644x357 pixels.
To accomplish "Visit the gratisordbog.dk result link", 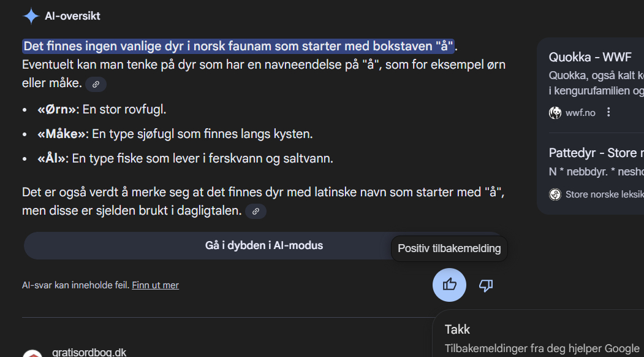I will tap(89, 352).
